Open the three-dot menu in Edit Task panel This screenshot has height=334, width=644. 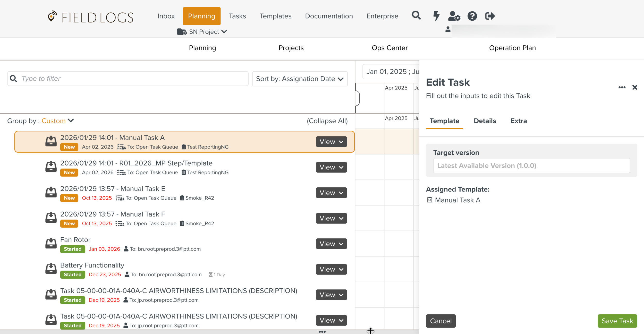click(622, 87)
